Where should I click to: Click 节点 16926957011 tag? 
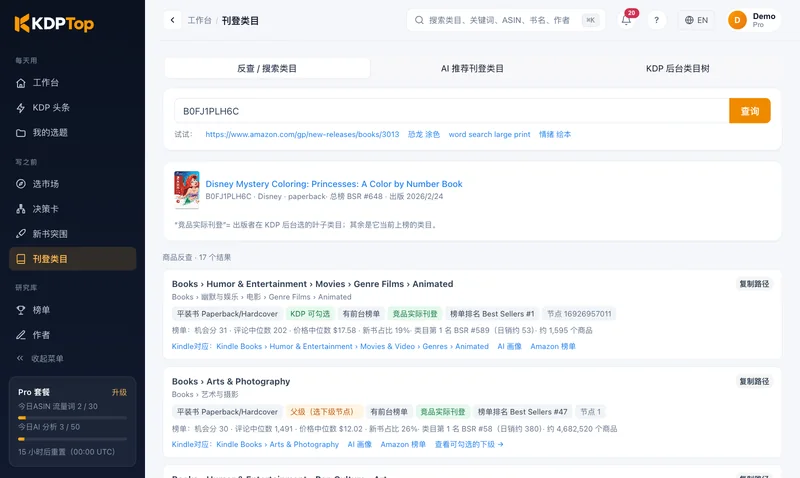tap(579, 314)
